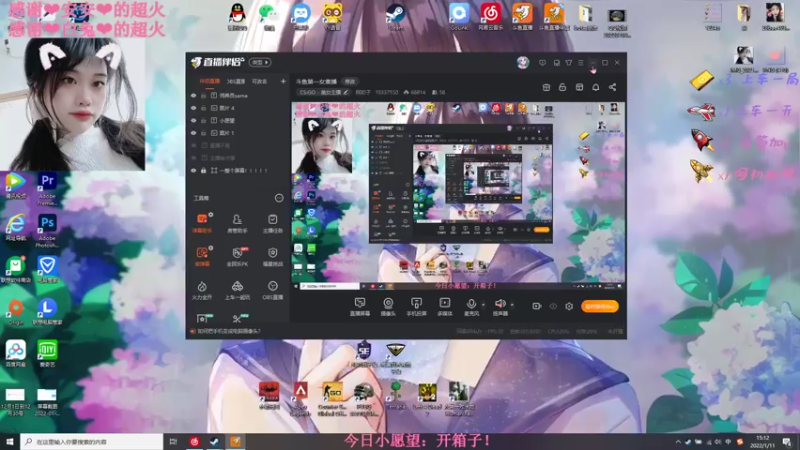Open Task View on taskbar
Viewport: 800px width, 450px height.
click(173, 442)
